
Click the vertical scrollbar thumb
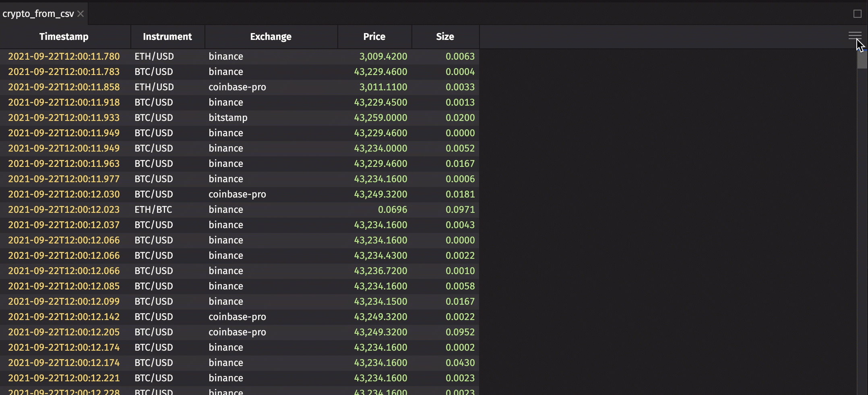(x=862, y=60)
